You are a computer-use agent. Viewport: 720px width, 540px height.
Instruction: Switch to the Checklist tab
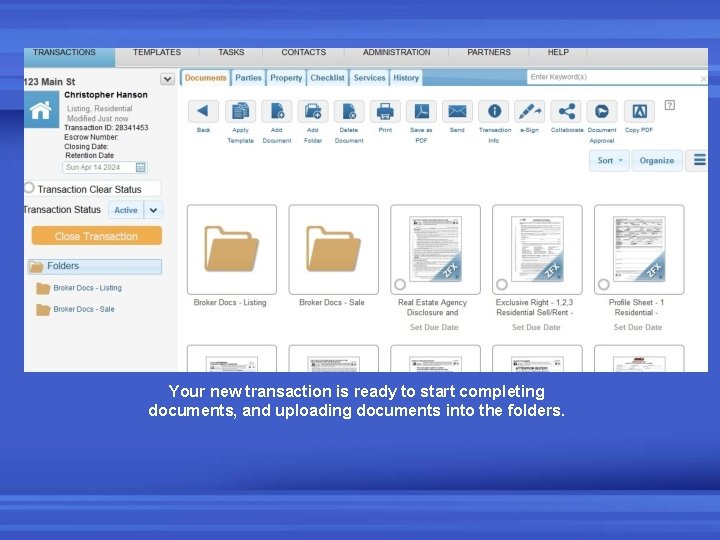(x=327, y=78)
